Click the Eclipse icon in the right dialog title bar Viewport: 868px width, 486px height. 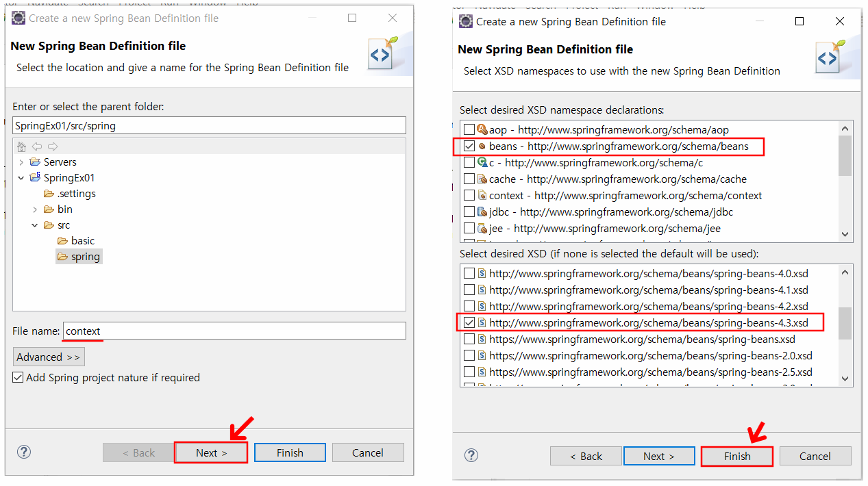466,21
